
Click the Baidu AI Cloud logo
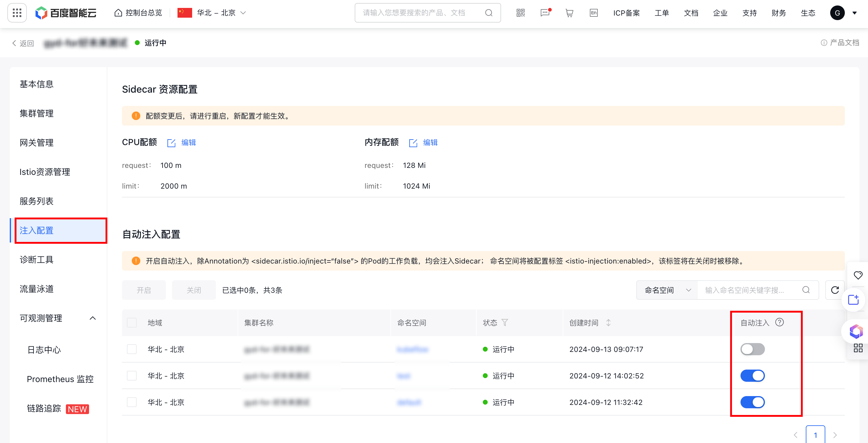point(66,13)
